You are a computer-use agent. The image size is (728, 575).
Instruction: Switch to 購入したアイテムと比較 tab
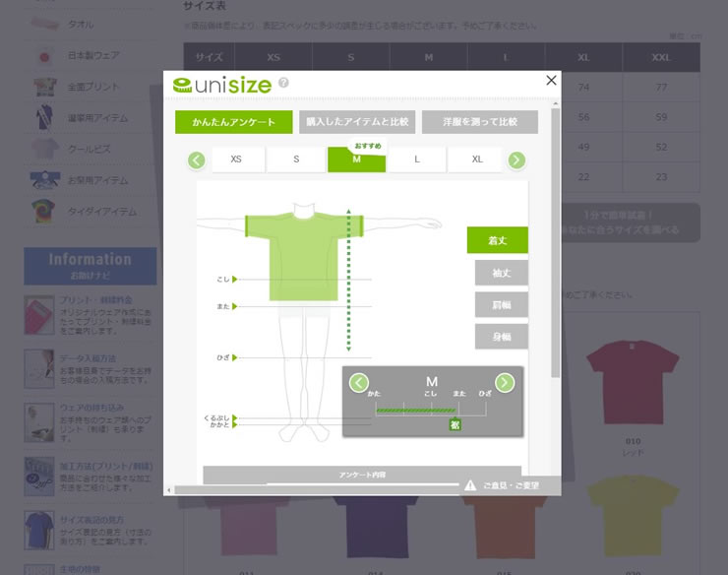(x=357, y=122)
